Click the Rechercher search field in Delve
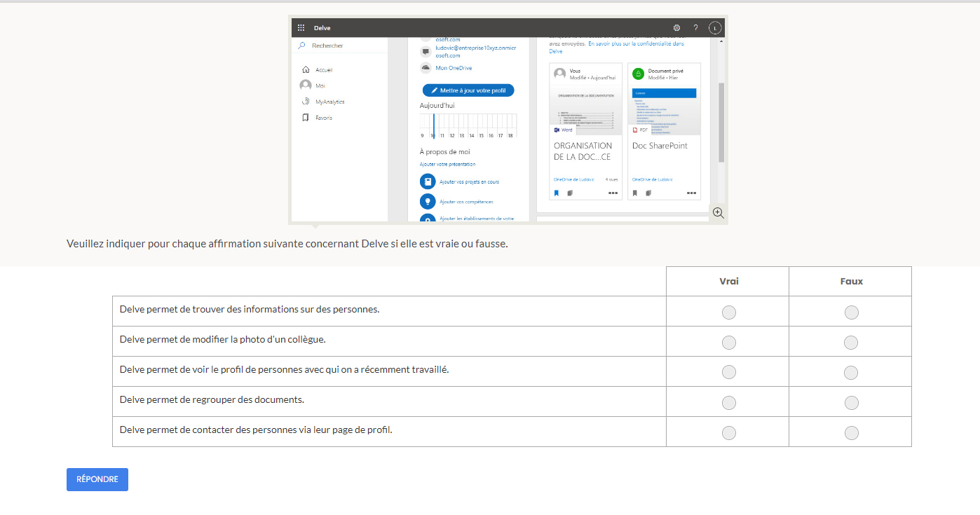 pyautogui.click(x=340, y=46)
